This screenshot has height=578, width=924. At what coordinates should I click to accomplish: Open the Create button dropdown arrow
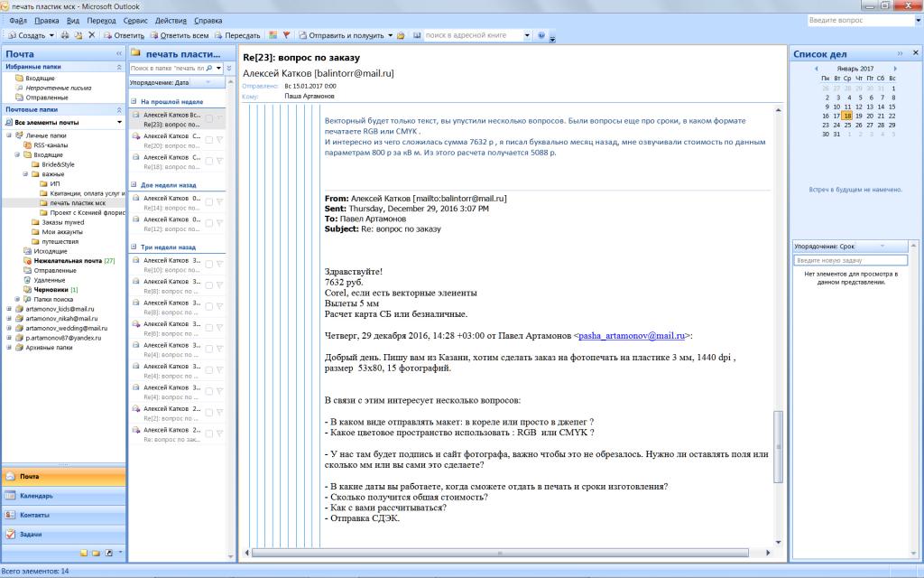51,35
